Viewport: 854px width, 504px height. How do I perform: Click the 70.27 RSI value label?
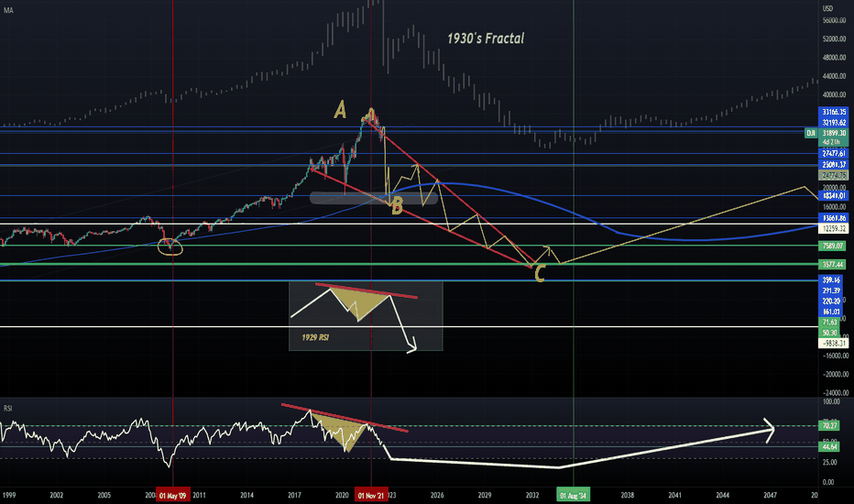(x=829, y=425)
